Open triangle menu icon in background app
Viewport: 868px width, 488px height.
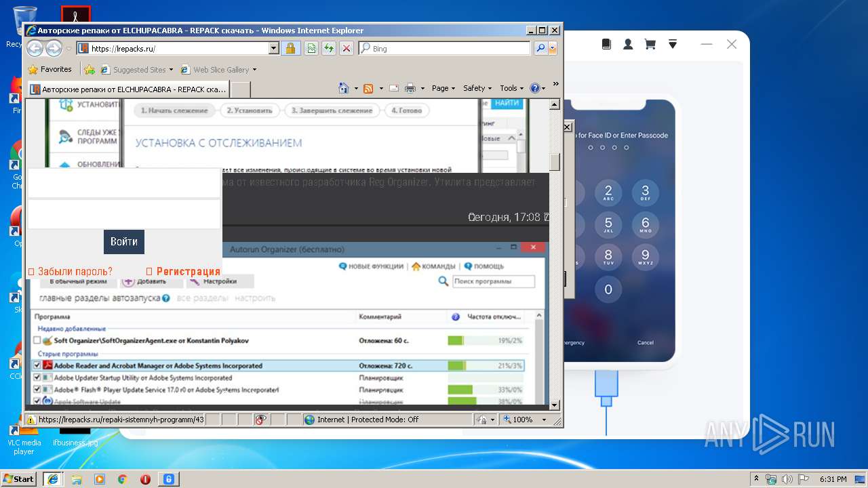(673, 44)
